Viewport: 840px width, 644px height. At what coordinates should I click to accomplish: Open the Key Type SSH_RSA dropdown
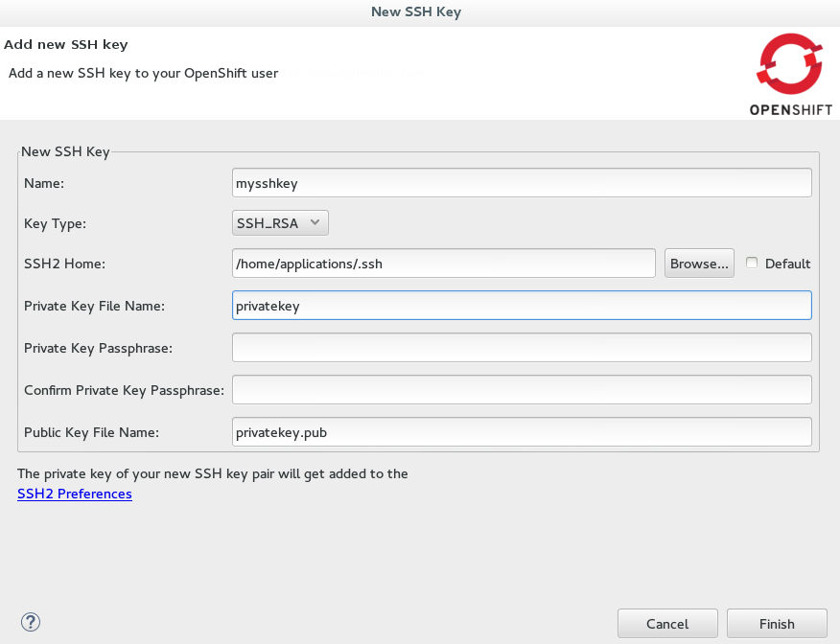(x=280, y=222)
